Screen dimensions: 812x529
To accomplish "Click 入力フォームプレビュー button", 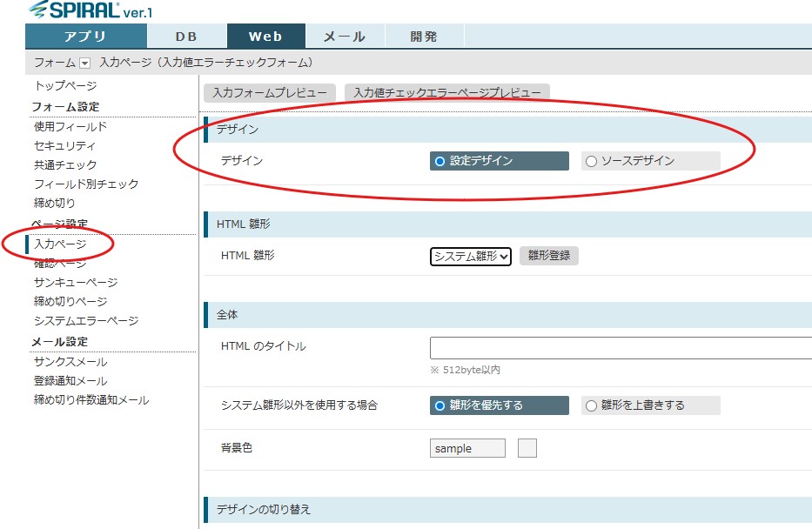I will pyautogui.click(x=270, y=92).
